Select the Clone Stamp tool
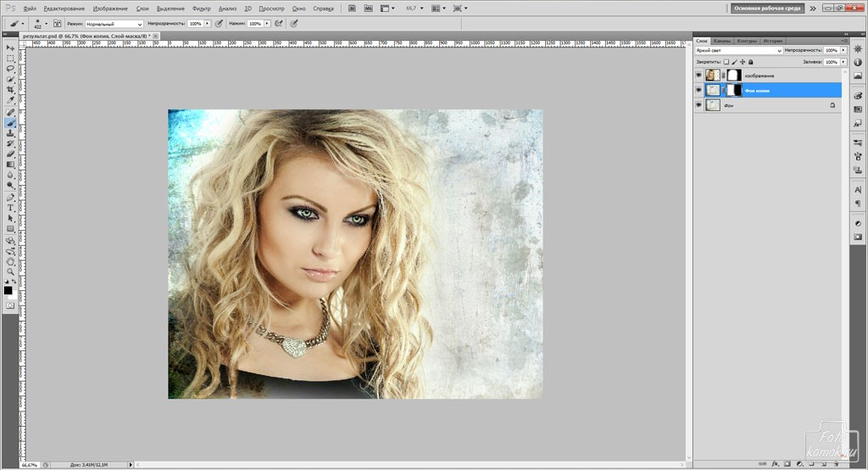The height and width of the screenshot is (470, 868). tap(10, 133)
